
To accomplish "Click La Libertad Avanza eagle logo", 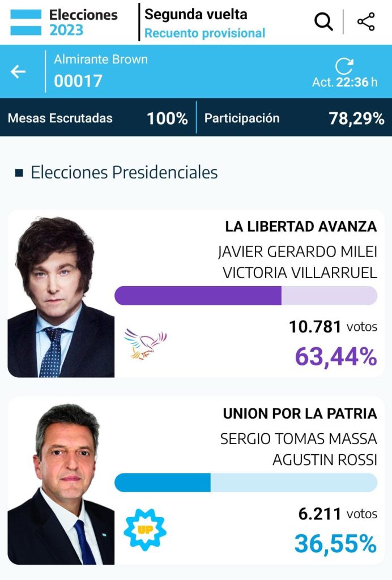I will [x=145, y=344].
